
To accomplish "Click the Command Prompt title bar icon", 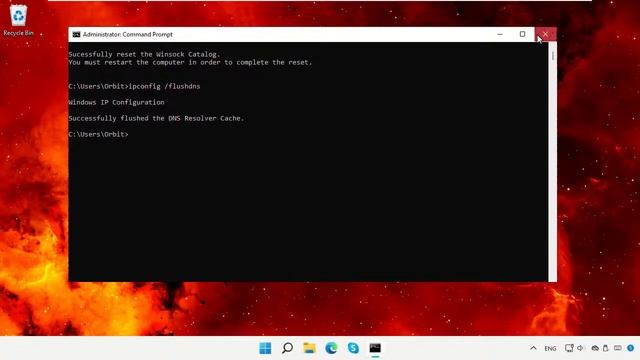I will click(x=76, y=35).
